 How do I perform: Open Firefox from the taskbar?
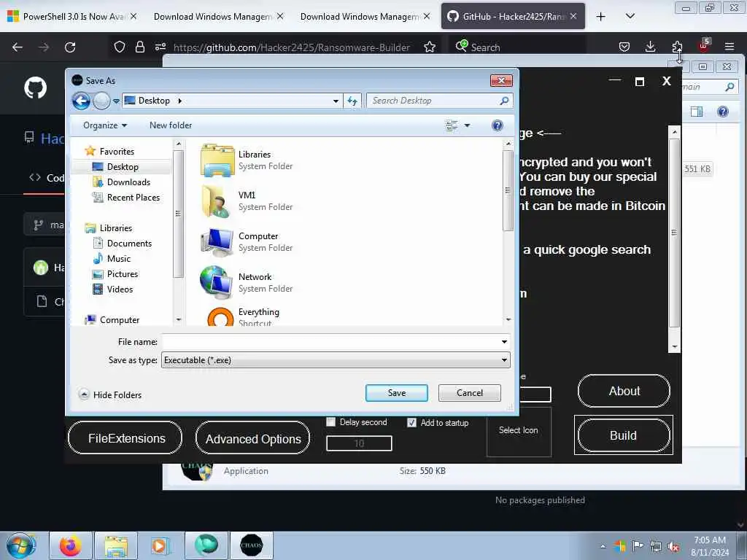pyautogui.click(x=70, y=545)
